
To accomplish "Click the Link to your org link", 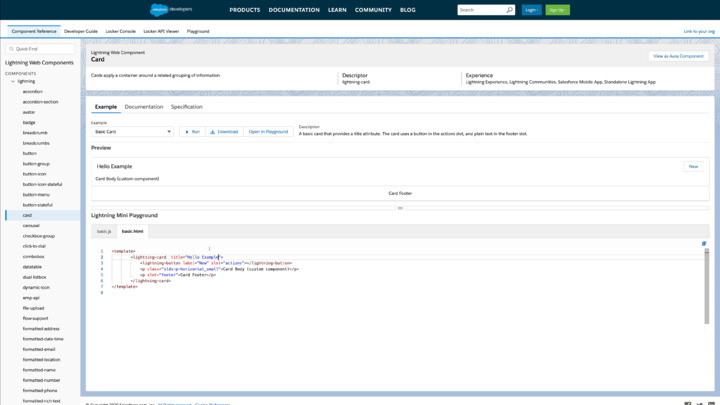I will click(699, 31).
